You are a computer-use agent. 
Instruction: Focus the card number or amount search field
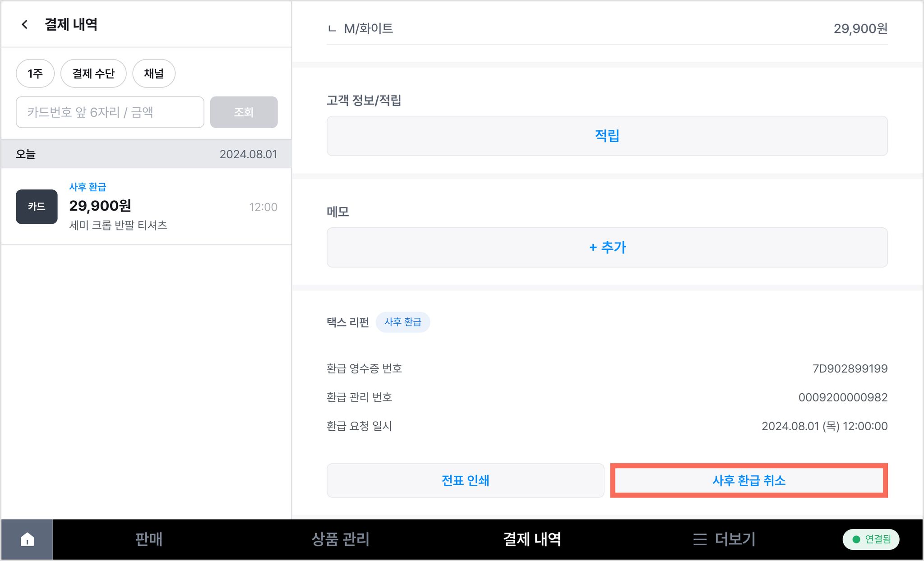(110, 112)
